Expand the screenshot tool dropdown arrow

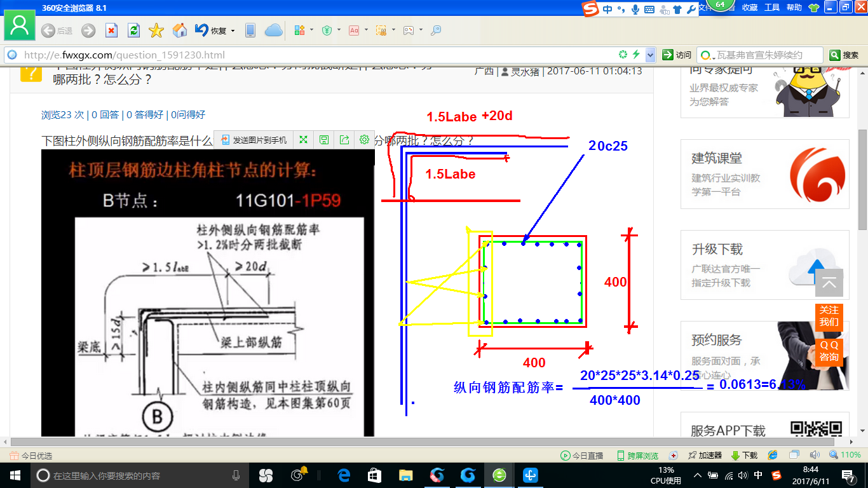[x=393, y=30]
